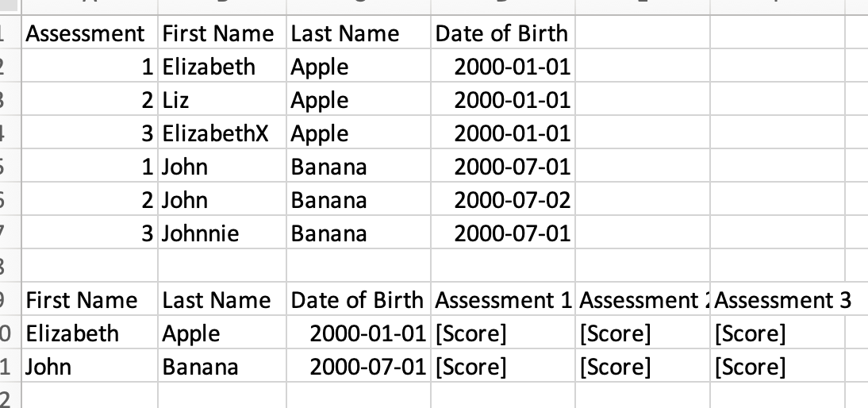868x408 pixels.
Task: Select "Date of Birth" header in top table
Action: pyautogui.click(x=501, y=33)
